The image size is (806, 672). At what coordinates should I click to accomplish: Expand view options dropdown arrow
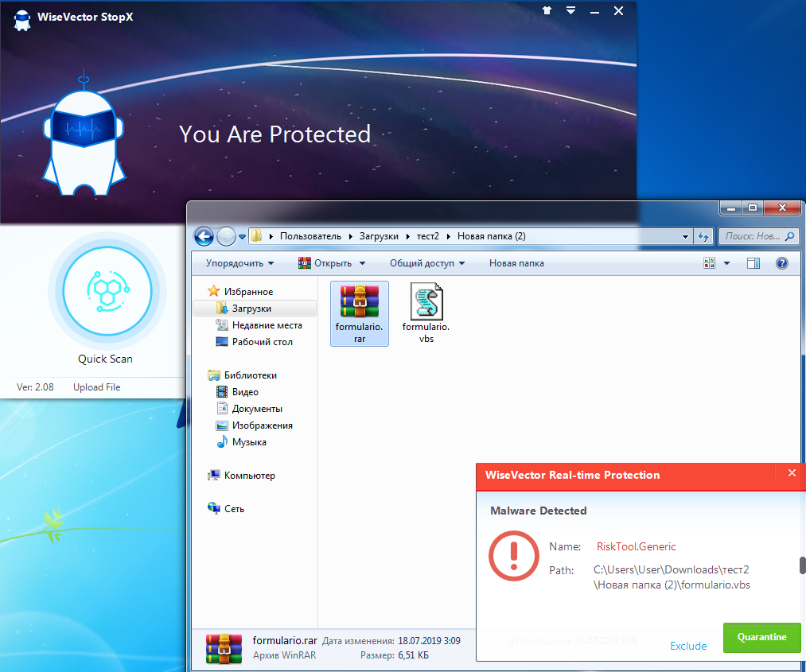727,263
